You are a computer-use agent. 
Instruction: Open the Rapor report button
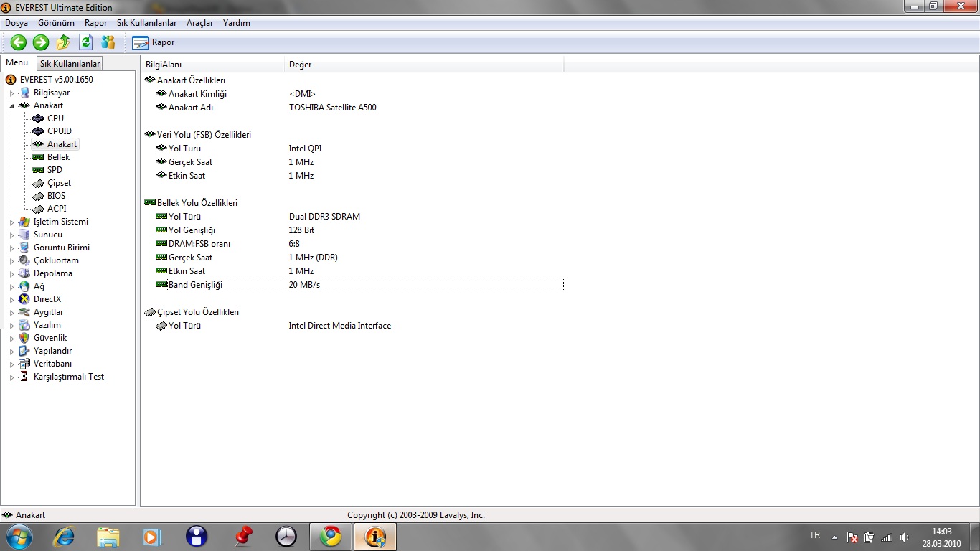(154, 42)
